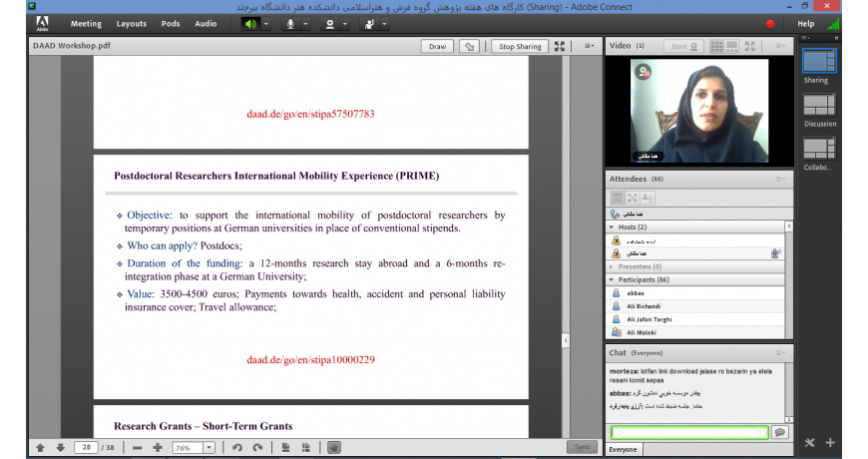Click the microphone icon in the second host row
Viewport: 868px width, 459px height.
click(x=775, y=253)
